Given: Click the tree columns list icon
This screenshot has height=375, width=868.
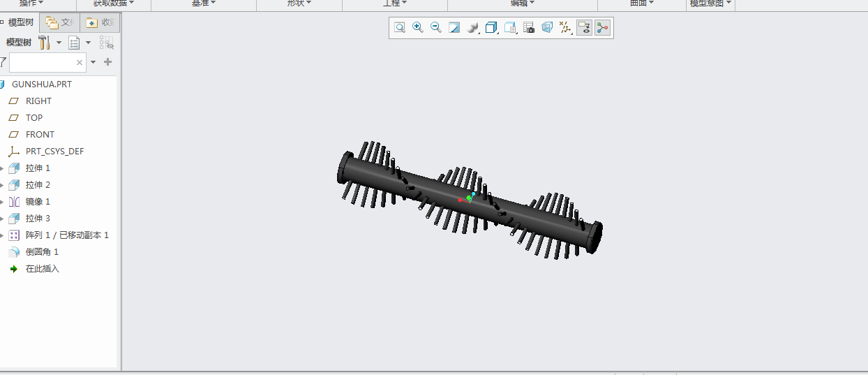Looking at the screenshot, I should pos(74,43).
